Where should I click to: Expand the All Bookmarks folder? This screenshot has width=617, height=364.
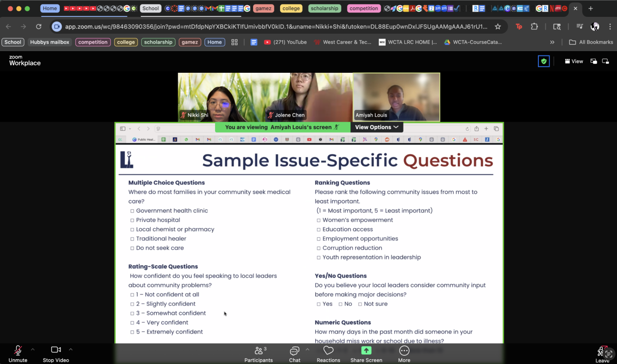(591, 42)
